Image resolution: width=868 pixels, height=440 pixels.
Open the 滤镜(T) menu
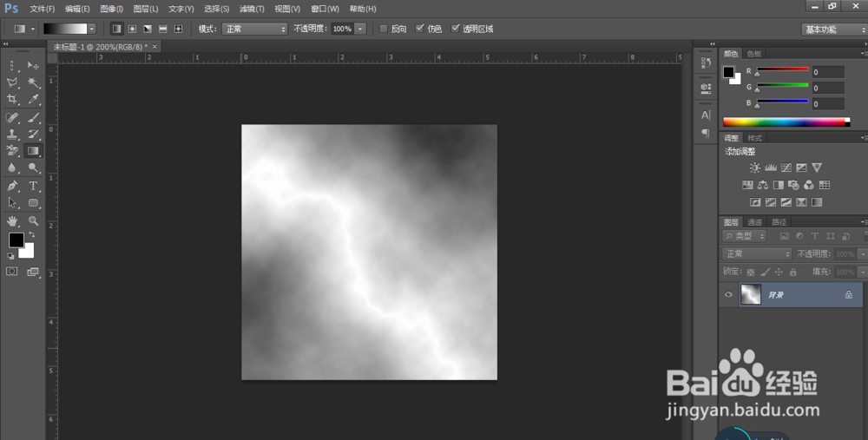pyautogui.click(x=252, y=9)
